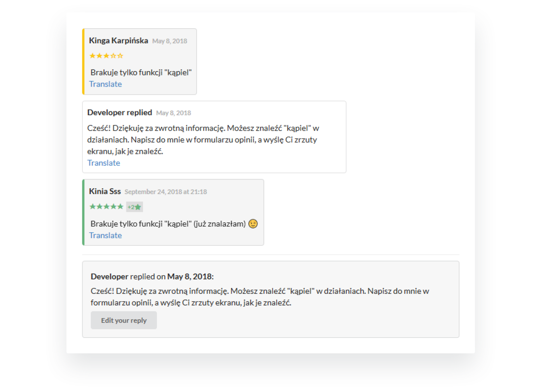Viewport: 541px width, 392px height.
Task: Translate Kinia Sss's updated review
Action: (105, 235)
